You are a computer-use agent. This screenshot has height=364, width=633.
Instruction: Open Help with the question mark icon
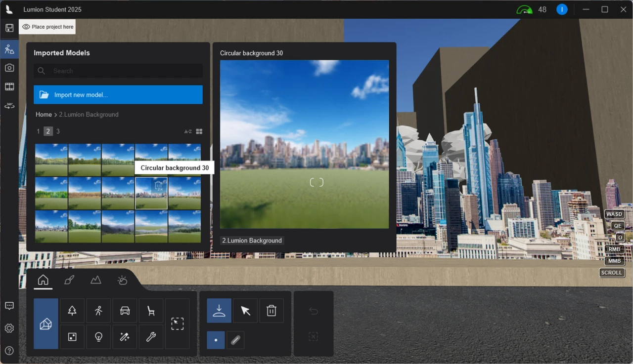coord(9,351)
